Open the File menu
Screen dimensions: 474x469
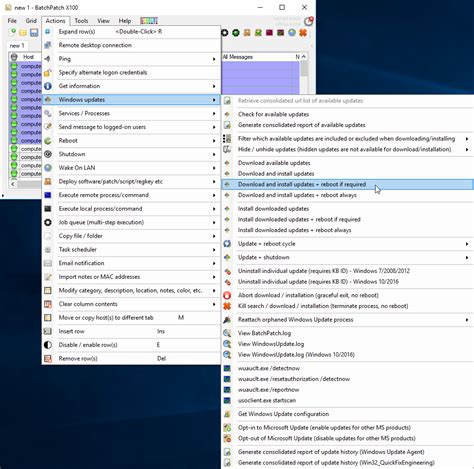[12, 21]
